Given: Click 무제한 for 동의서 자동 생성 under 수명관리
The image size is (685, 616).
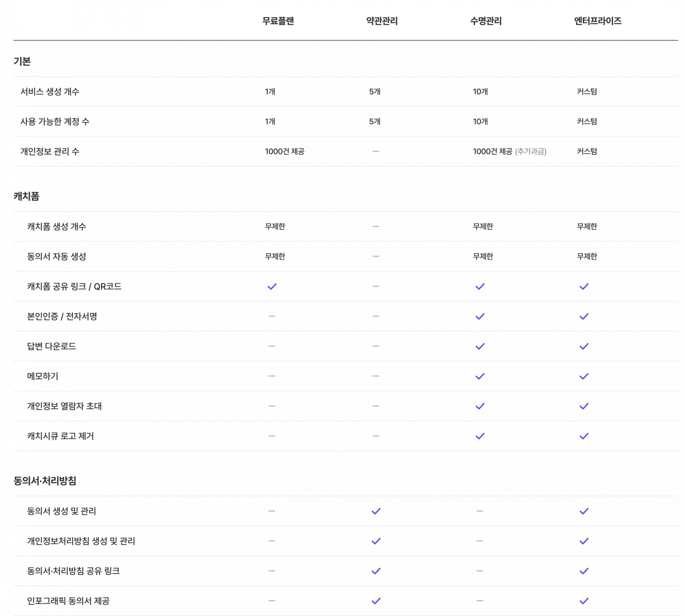Looking at the screenshot, I should point(483,257).
